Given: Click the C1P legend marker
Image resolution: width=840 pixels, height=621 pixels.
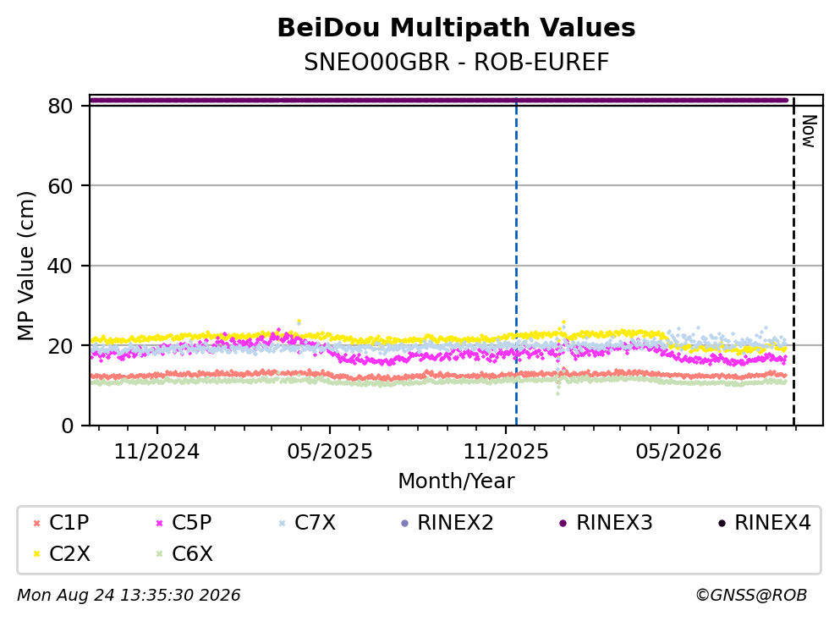Looking at the screenshot, I should point(36,523).
